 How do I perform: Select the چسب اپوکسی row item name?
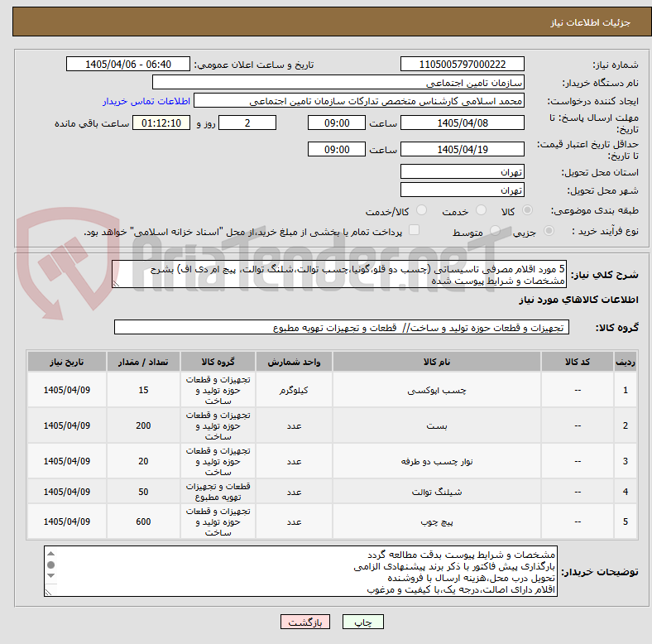point(437,390)
